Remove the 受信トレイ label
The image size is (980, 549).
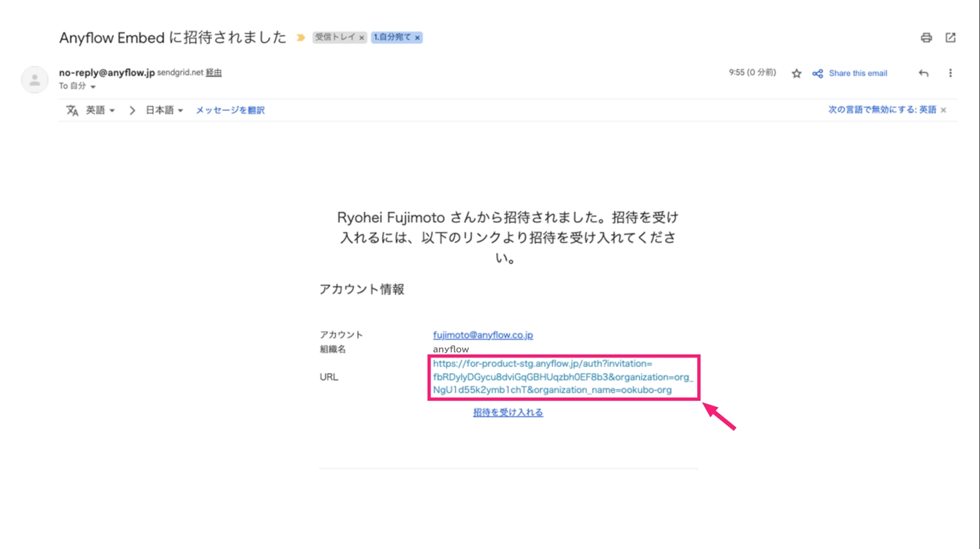(x=361, y=38)
